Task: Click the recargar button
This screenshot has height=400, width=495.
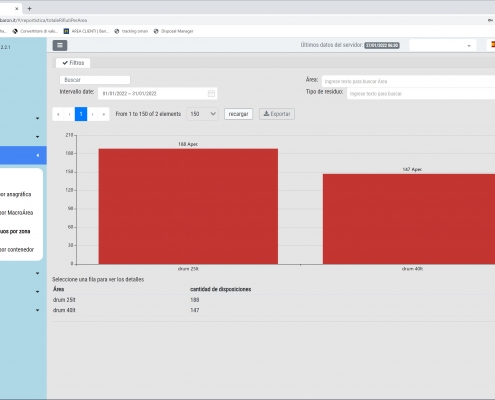Action: coord(238,114)
